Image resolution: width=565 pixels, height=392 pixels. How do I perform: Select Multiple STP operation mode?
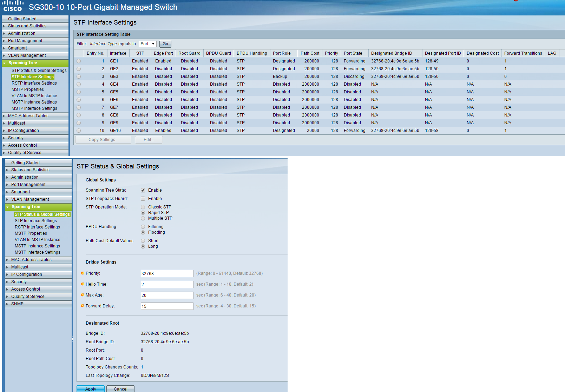[143, 218]
